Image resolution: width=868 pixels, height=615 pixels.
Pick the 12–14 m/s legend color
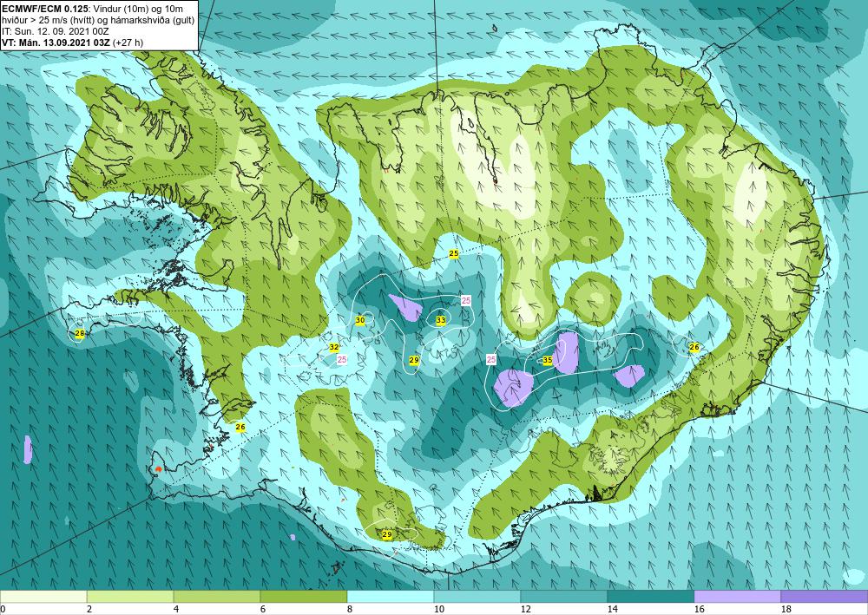click(x=563, y=596)
